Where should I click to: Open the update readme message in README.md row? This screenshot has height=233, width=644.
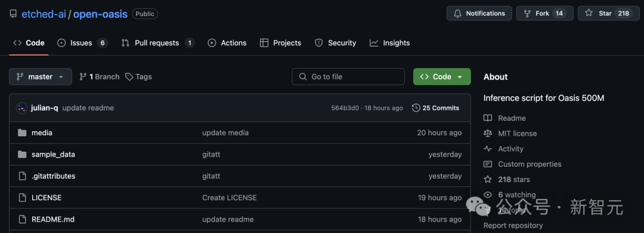(228, 219)
